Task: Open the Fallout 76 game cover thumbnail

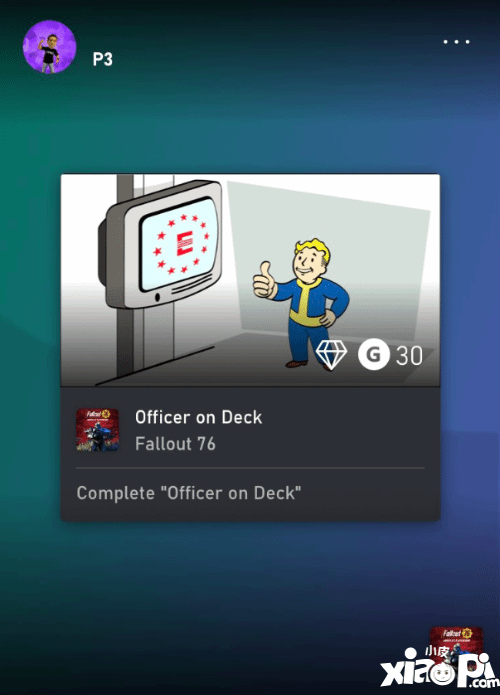Action: (x=97, y=430)
